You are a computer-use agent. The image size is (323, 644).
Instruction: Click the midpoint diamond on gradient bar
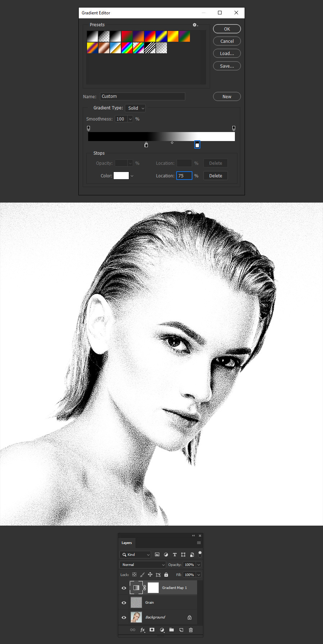click(172, 143)
